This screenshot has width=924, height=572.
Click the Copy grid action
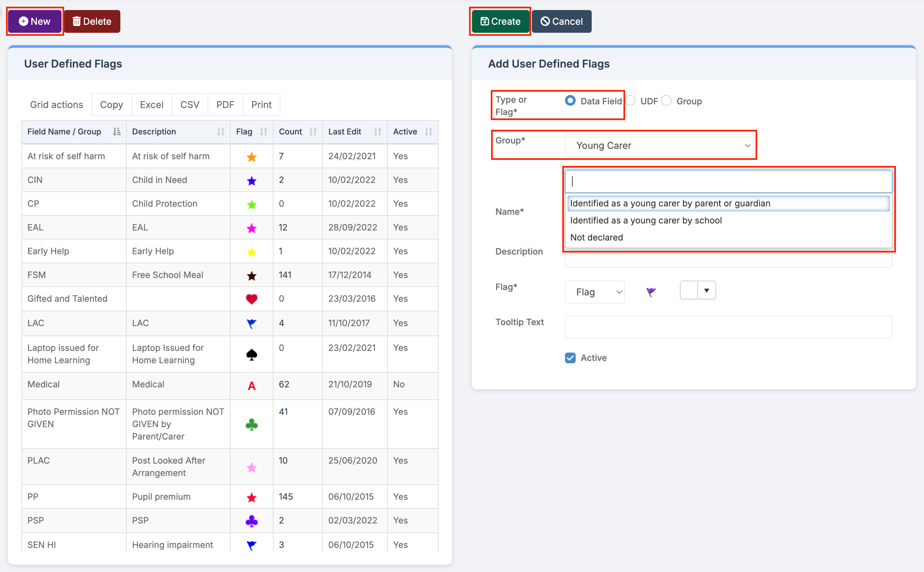112,105
